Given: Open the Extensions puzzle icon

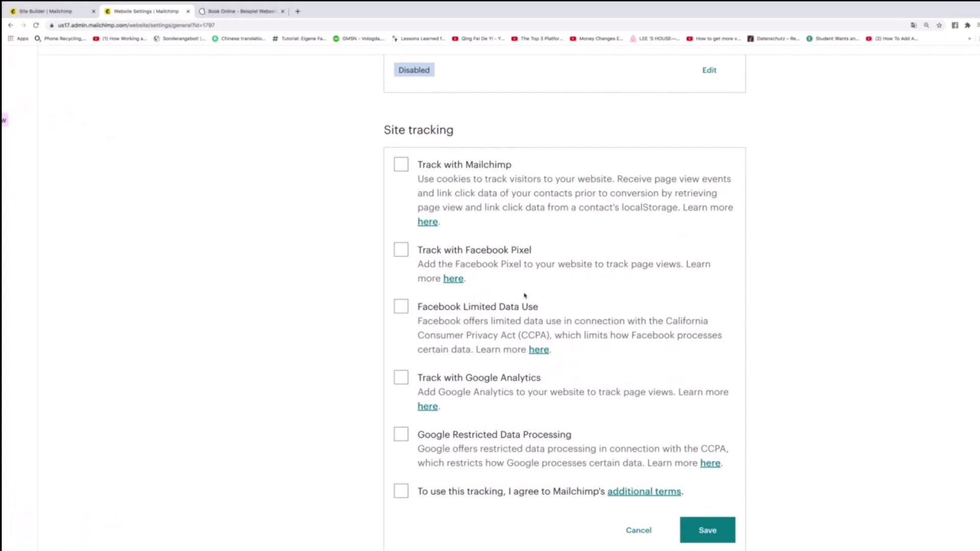Looking at the screenshot, I should coord(967,25).
